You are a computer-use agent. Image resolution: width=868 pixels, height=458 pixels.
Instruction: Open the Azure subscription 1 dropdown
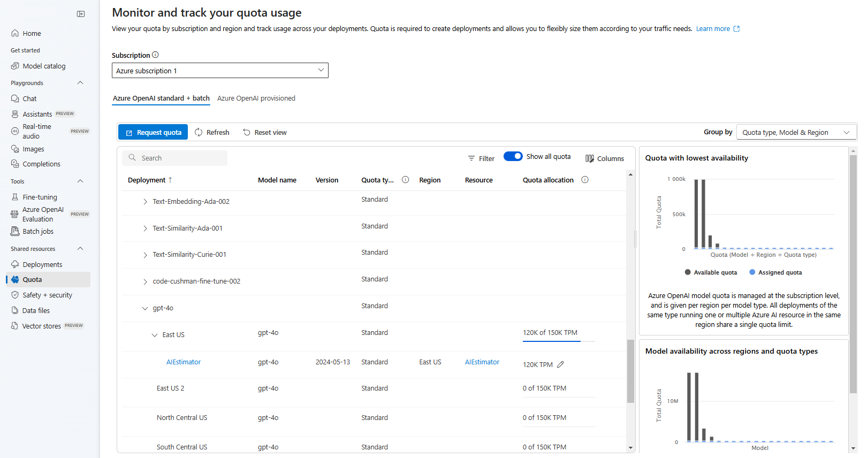click(x=220, y=71)
